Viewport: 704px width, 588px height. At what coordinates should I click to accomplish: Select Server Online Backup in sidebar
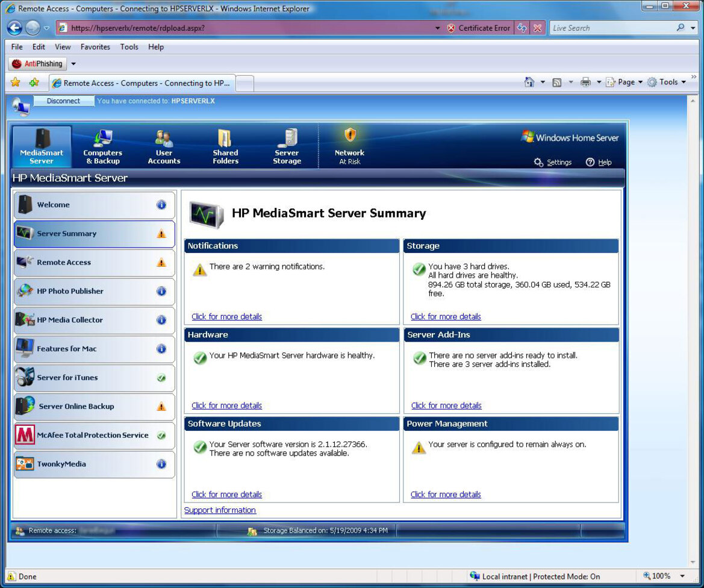95,406
